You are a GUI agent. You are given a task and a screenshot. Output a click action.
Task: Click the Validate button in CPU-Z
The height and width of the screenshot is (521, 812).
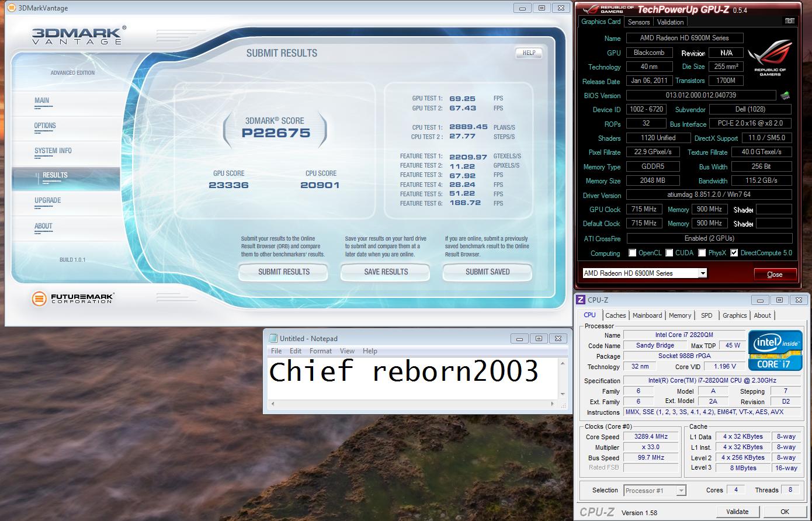[737, 512]
